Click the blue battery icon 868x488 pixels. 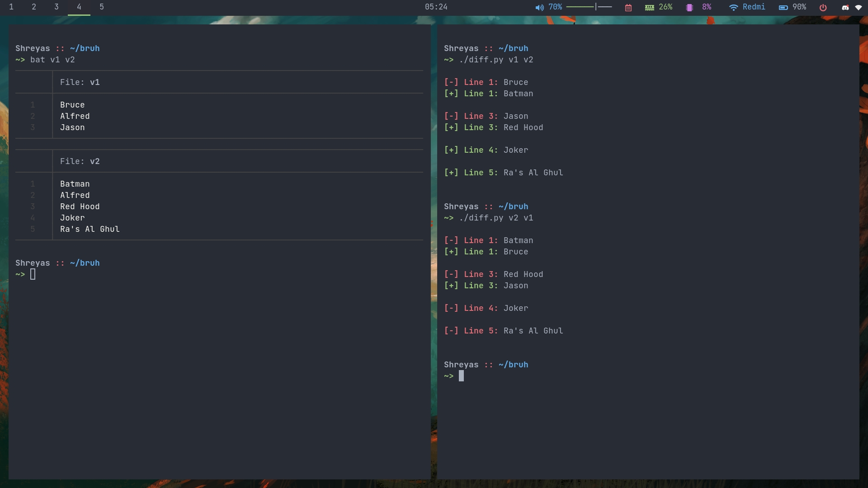point(783,7)
